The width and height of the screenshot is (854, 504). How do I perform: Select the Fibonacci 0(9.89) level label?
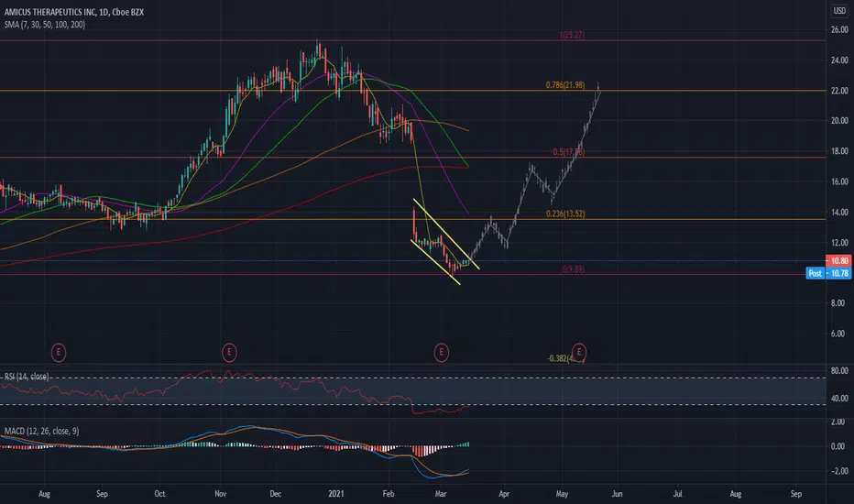click(574, 269)
